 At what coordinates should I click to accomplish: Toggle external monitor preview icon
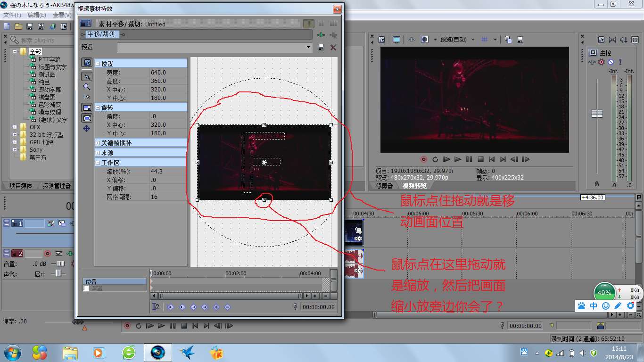point(396,40)
